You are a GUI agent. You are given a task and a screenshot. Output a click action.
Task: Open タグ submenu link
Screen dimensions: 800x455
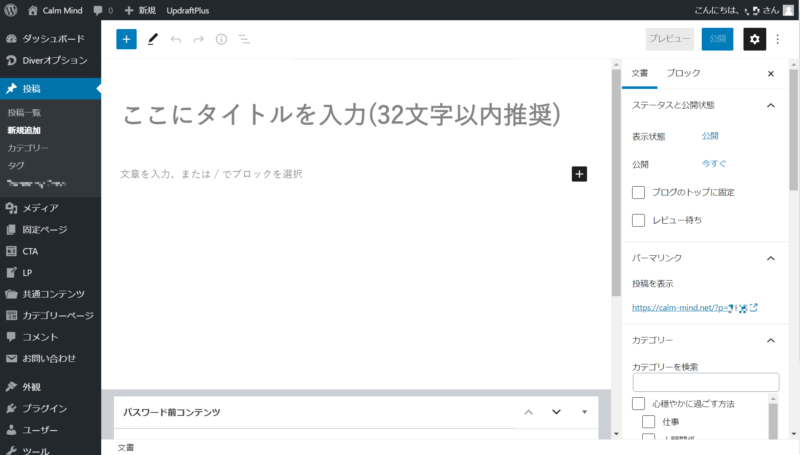pos(16,165)
